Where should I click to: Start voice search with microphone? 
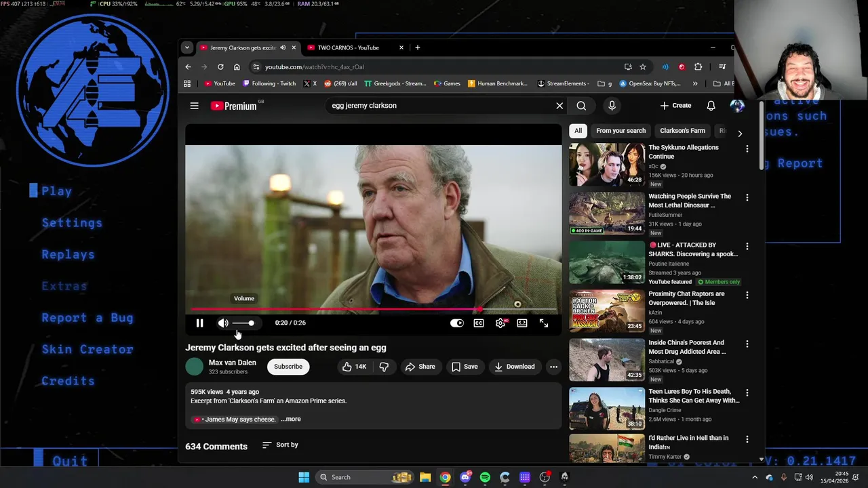click(x=612, y=106)
